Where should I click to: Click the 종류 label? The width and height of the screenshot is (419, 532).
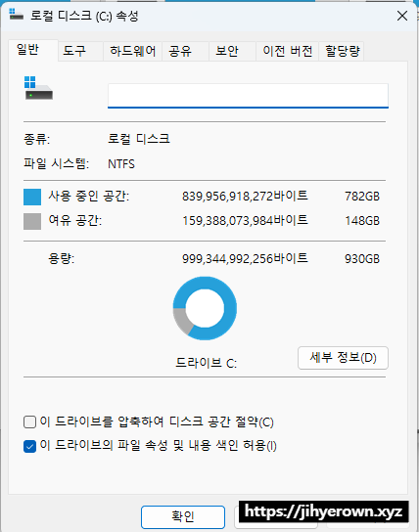click(x=36, y=139)
